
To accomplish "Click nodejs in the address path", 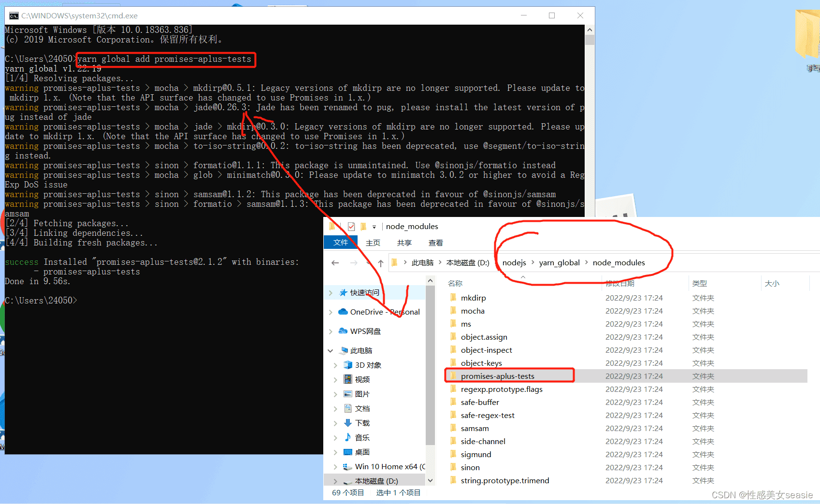I will pyautogui.click(x=514, y=263).
